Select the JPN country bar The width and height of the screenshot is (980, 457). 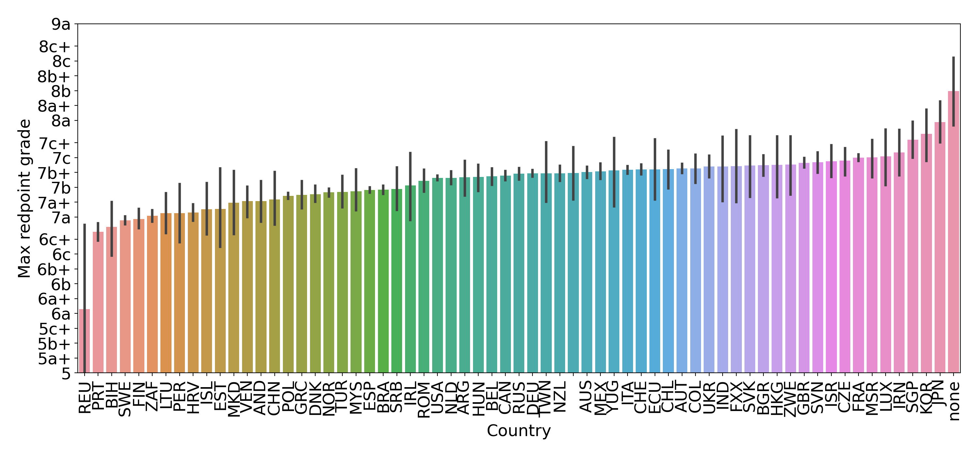[x=940, y=247]
